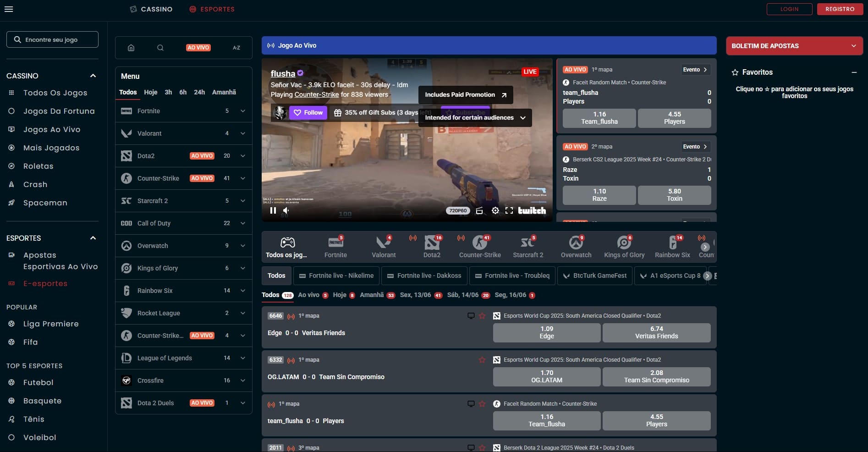Open Includes Paid Promotion link

pyautogui.click(x=466, y=95)
